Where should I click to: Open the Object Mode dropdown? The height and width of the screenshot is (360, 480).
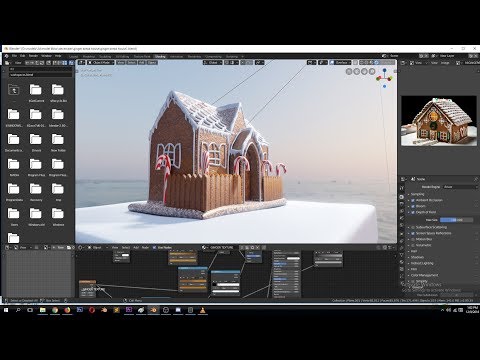[x=100, y=62]
